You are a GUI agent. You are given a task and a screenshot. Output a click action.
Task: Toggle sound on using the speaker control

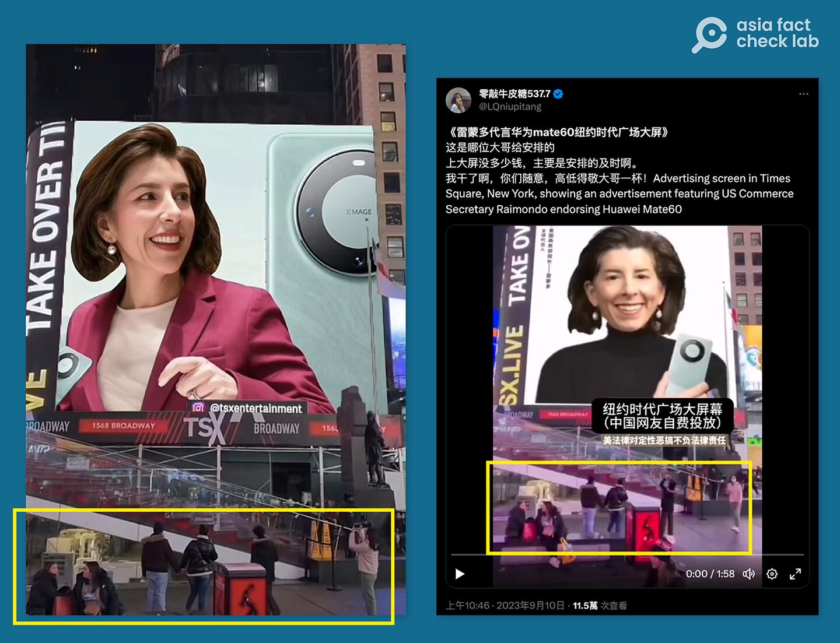tap(748, 574)
